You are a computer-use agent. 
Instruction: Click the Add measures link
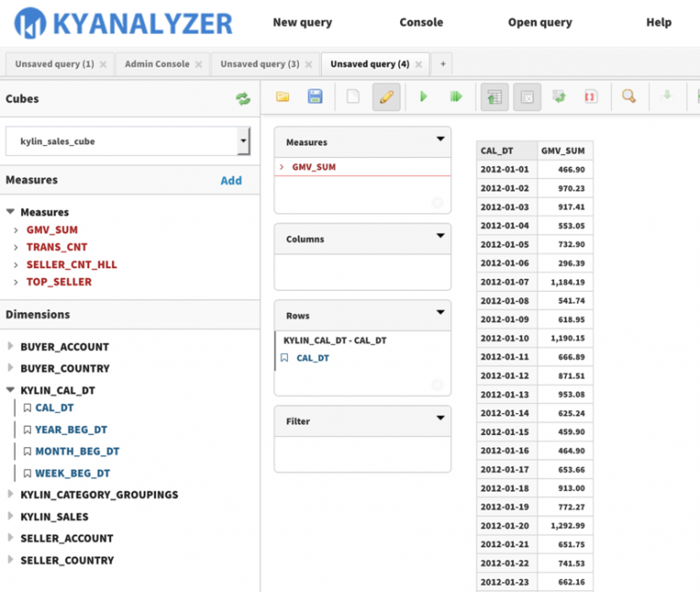[232, 181]
